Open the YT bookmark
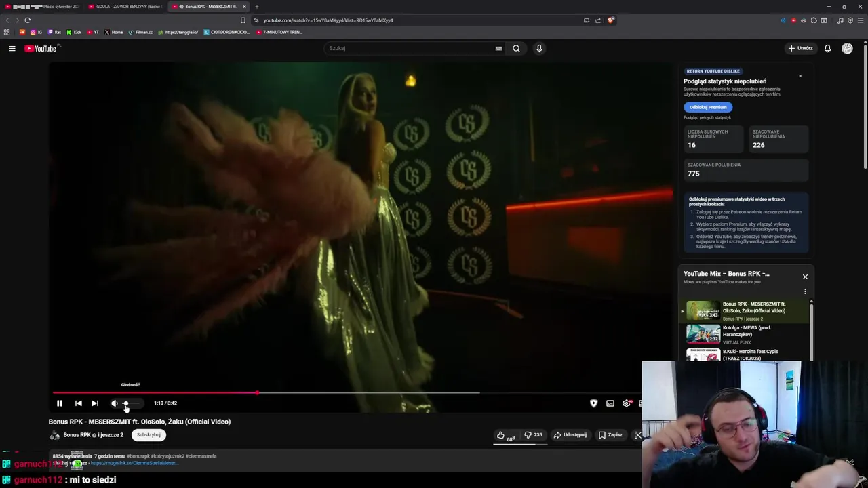This screenshot has height=488, width=868. 93,32
